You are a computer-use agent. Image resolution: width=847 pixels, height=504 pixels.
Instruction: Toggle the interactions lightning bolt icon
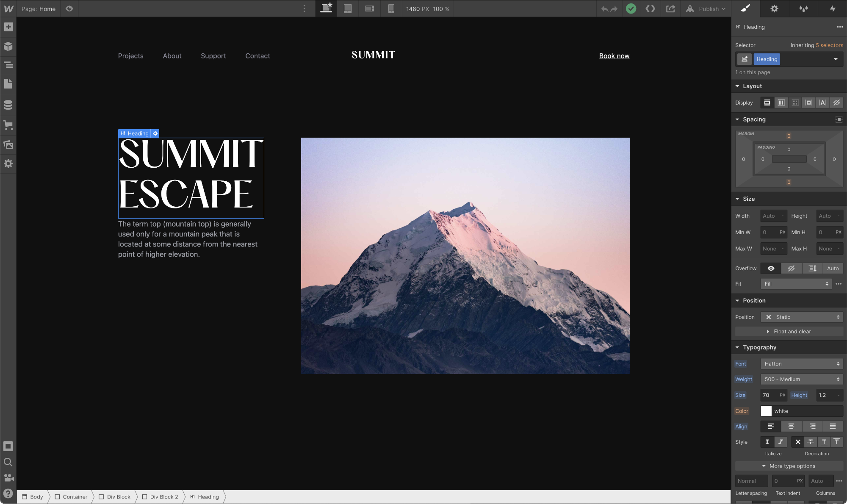(833, 8)
